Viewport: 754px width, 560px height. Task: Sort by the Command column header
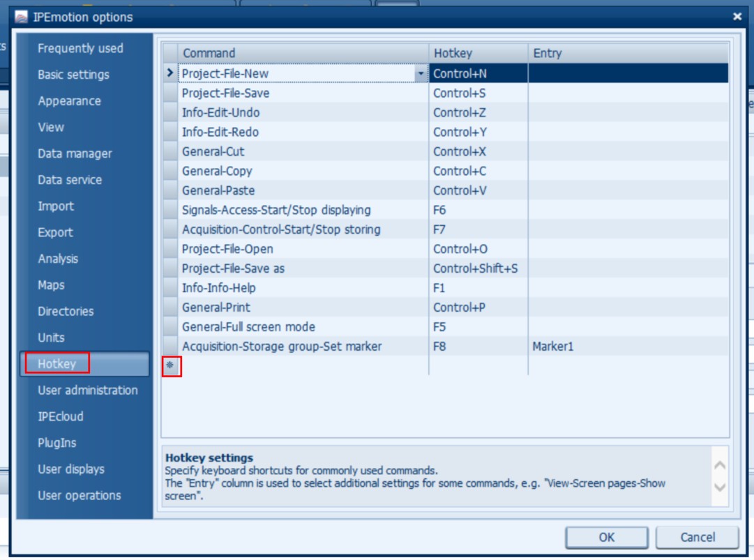tap(303, 53)
